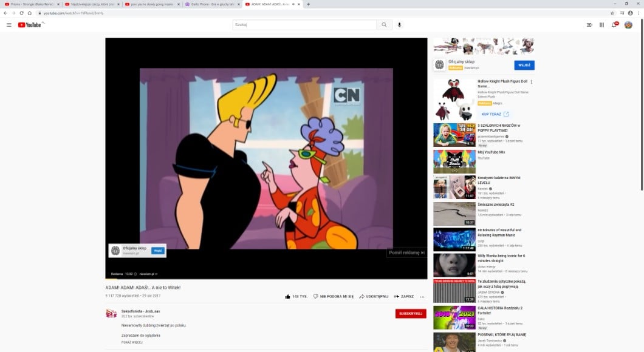Bookmark the page with the star icon
Viewport: 644px width, 352px height.
click(612, 13)
